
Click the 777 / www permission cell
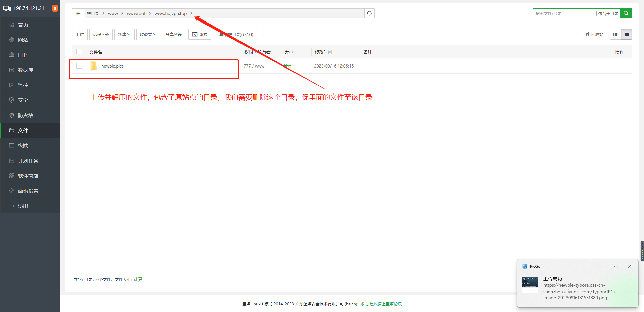254,66
